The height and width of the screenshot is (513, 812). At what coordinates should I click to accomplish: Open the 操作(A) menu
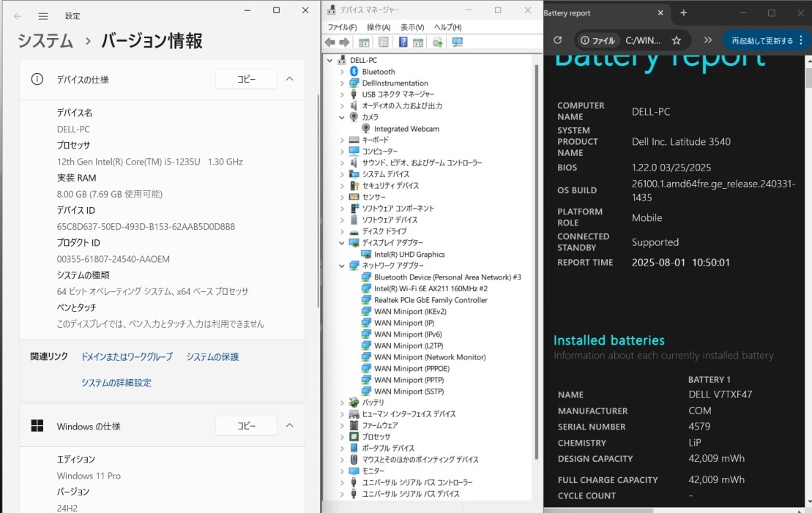click(x=379, y=27)
